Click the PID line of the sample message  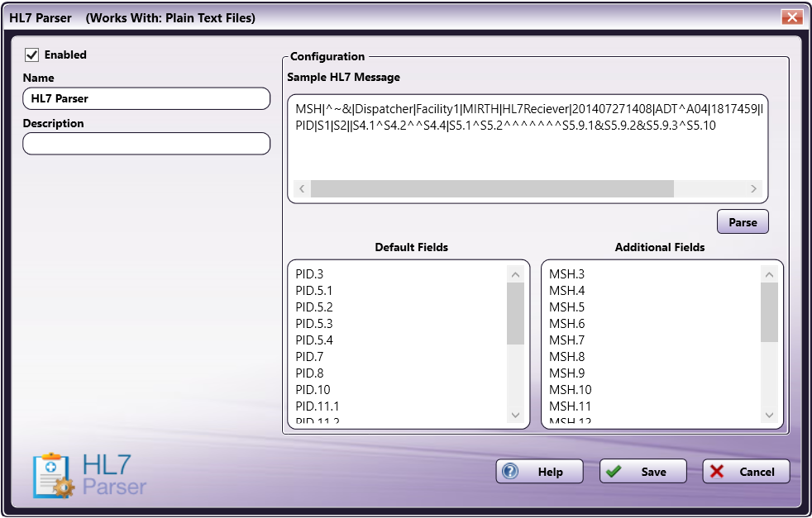pyautogui.click(x=505, y=126)
